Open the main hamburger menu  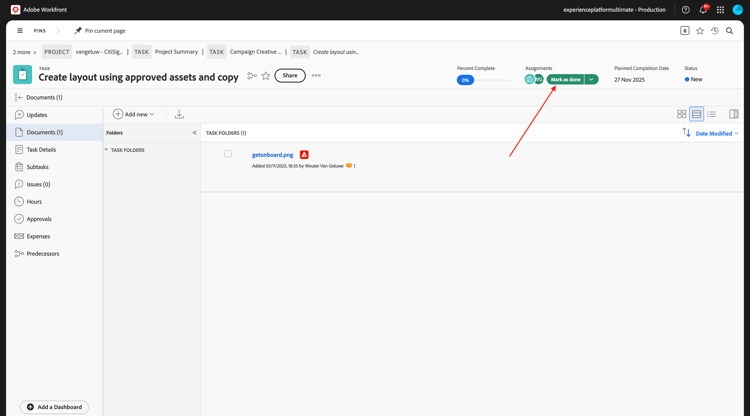pyautogui.click(x=20, y=31)
